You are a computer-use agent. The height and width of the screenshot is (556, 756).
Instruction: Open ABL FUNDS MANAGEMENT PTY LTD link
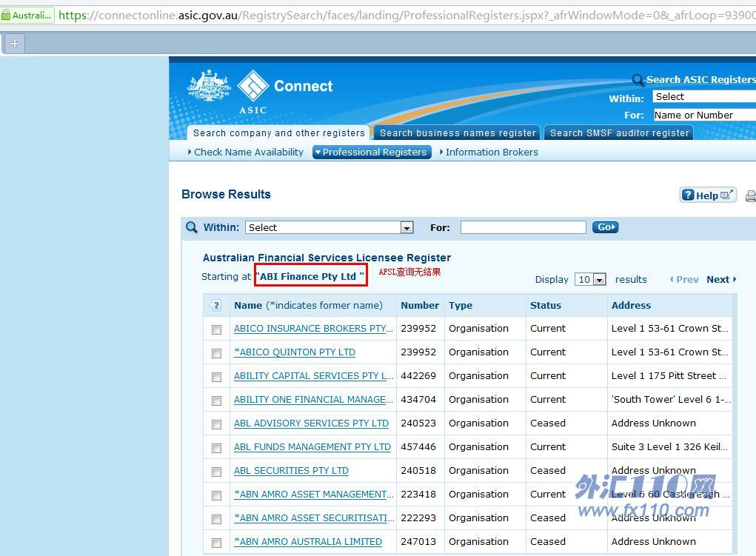coord(312,446)
